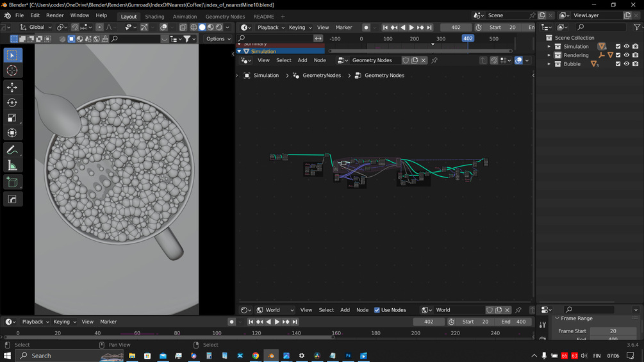644x362 pixels.
Task: Toggle the Use Nodes checkbox
Action: 377,310
